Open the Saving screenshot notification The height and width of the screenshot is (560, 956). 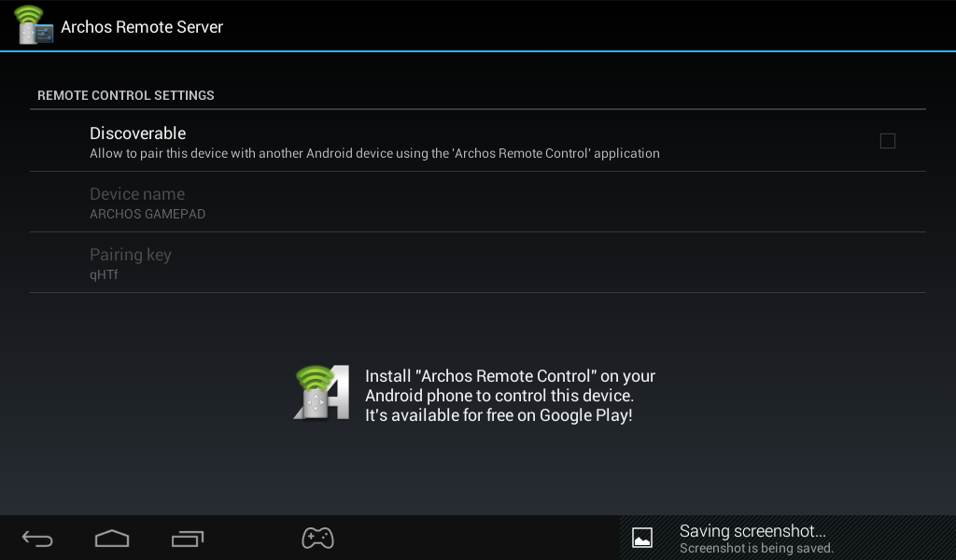click(x=752, y=531)
